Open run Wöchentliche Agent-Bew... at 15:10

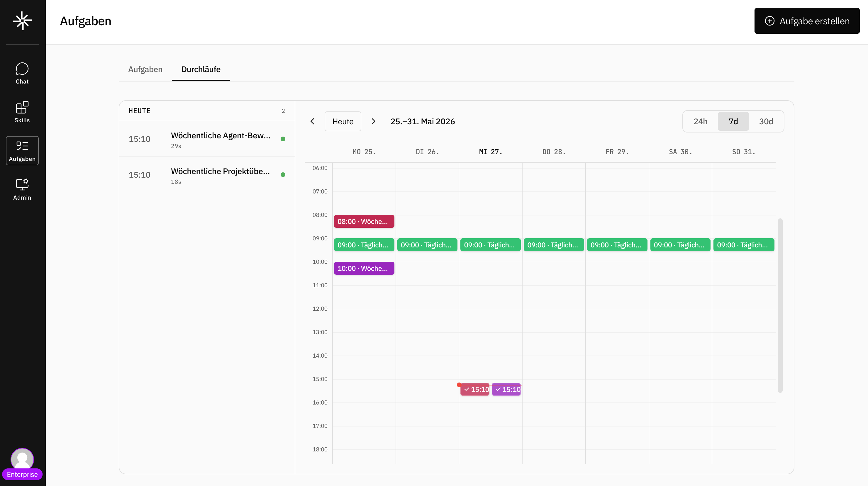coord(207,139)
